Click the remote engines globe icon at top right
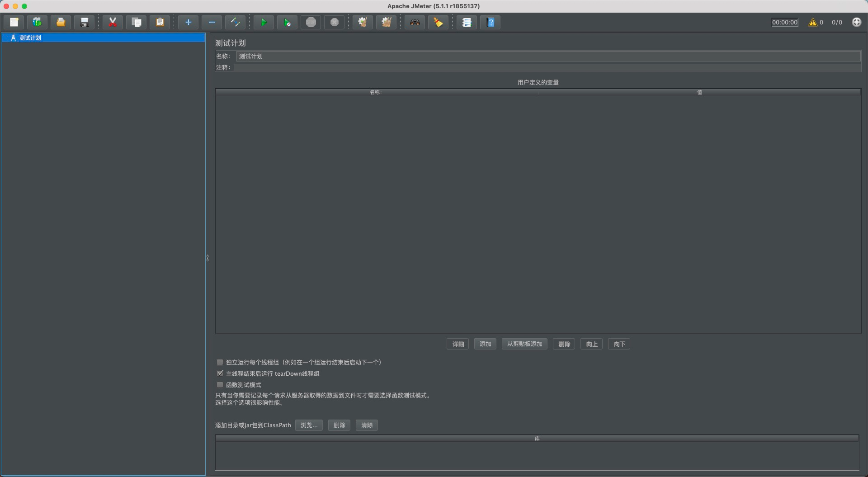 [856, 22]
